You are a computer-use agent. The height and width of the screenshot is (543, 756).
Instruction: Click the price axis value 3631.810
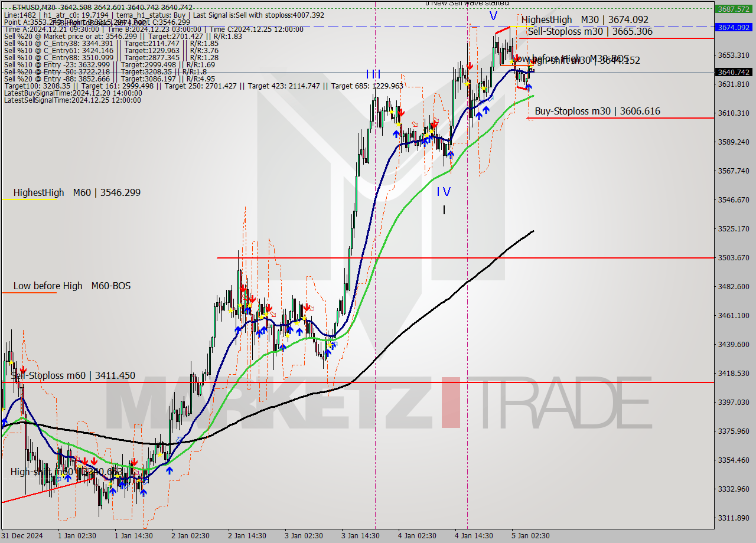click(733, 84)
